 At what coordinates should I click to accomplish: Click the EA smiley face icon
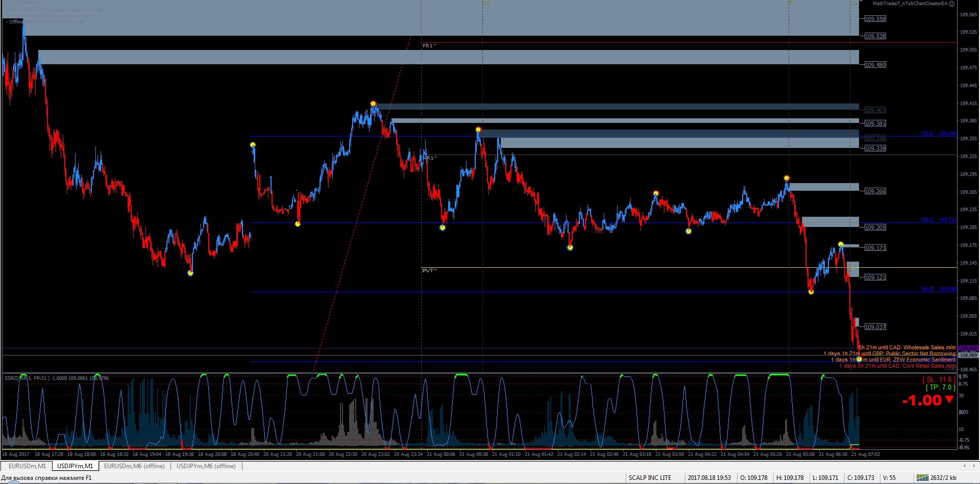(952, 4)
